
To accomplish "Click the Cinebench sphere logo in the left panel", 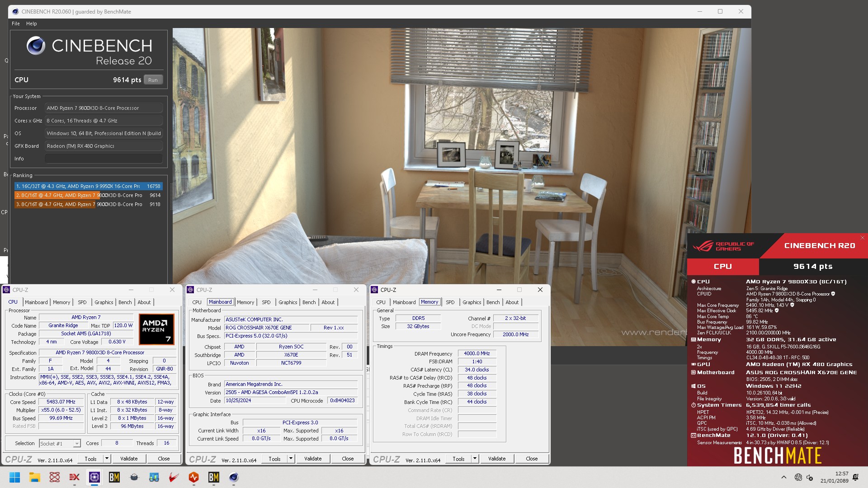I will point(36,46).
